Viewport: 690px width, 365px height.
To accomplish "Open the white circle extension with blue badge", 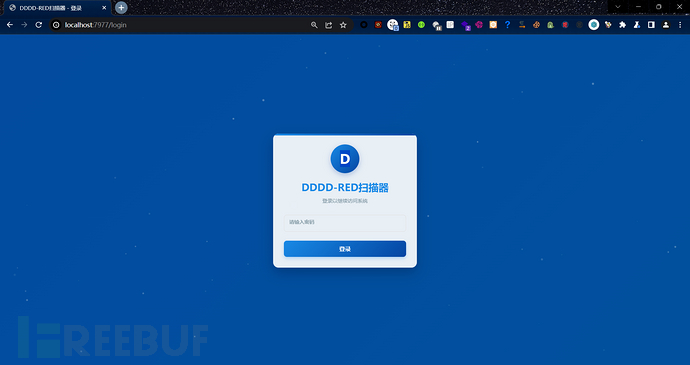I will tap(393, 25).
